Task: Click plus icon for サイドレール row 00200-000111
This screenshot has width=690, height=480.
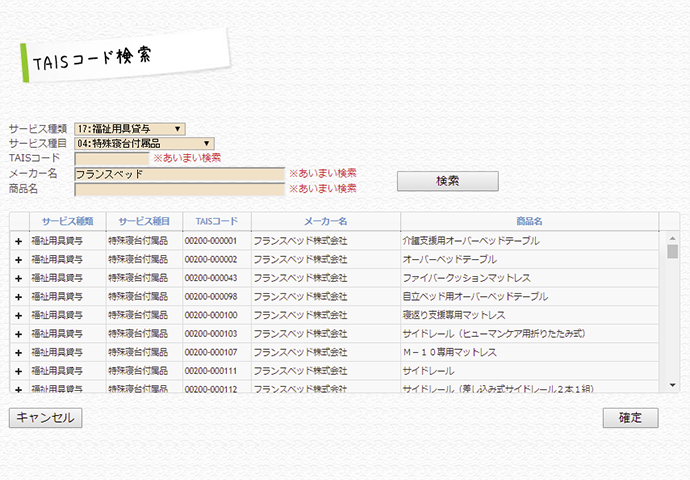Action: 18,370
